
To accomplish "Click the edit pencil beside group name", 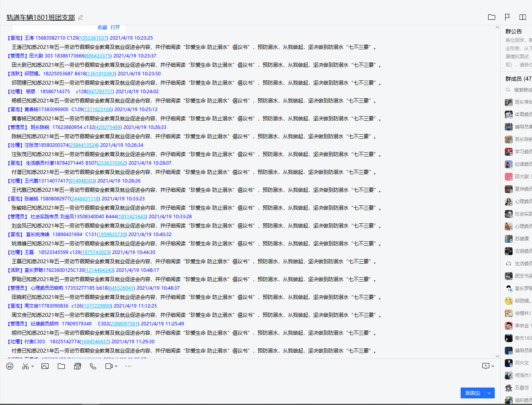I will pos(81,17).
